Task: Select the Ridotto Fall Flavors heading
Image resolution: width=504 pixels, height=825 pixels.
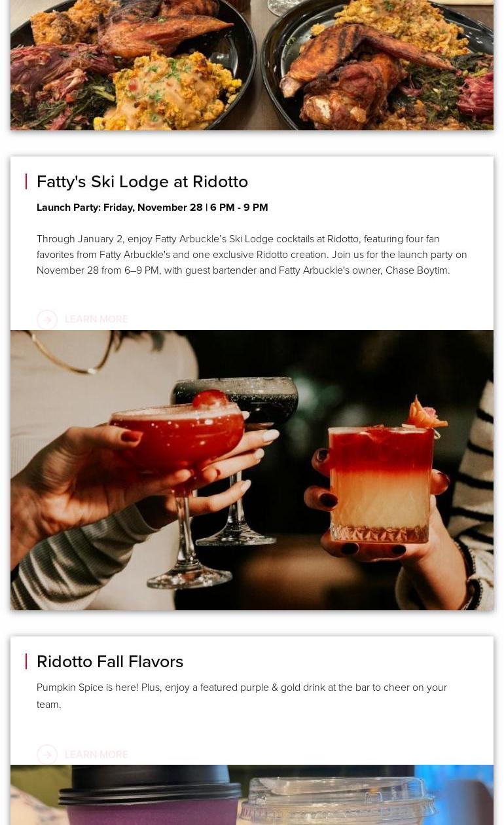Action: tap(110, 661)
